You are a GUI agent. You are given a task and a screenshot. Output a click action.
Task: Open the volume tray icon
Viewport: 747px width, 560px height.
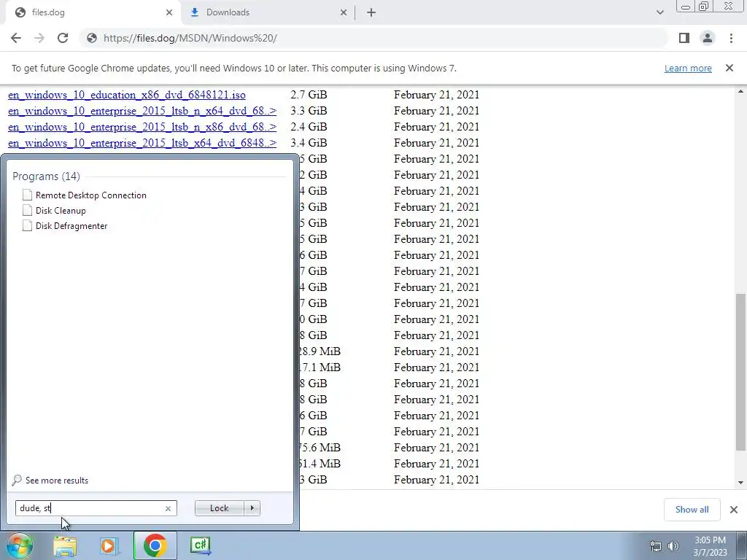[x=673, y=546]
